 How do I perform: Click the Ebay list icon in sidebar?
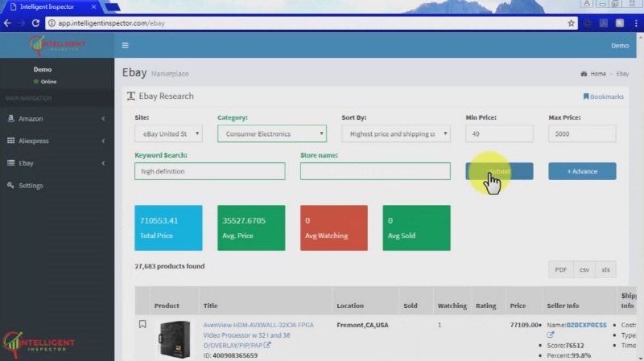[11, 163]
